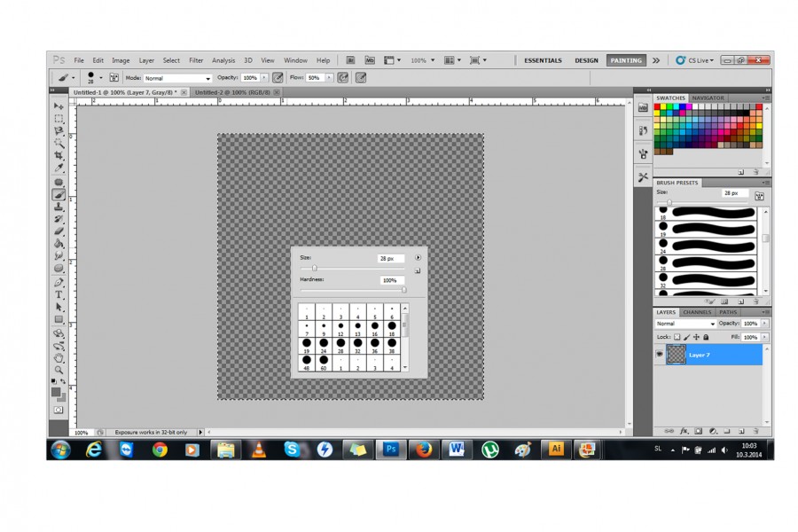Select the Eraser tool
The width and height of the screenshot is (798, 532).
59,231
